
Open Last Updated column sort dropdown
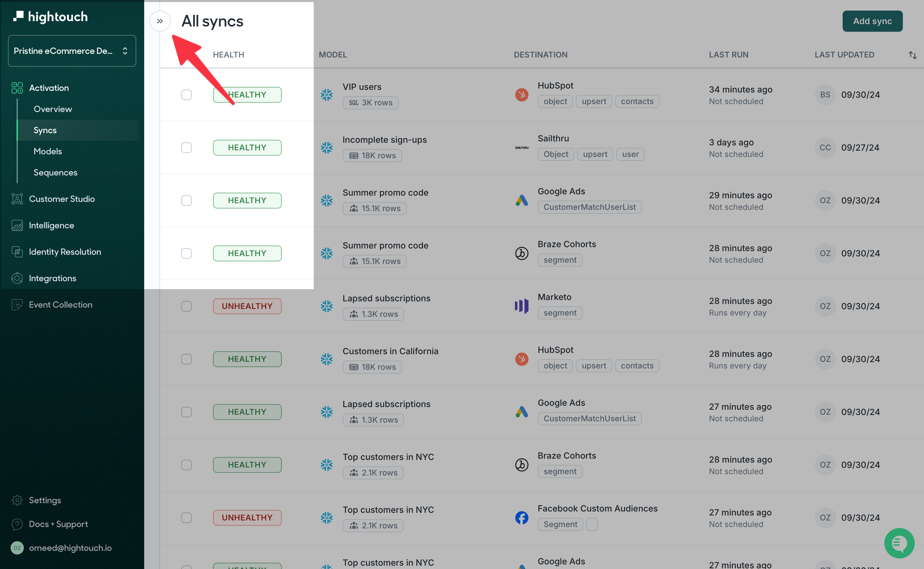(913, 55)
